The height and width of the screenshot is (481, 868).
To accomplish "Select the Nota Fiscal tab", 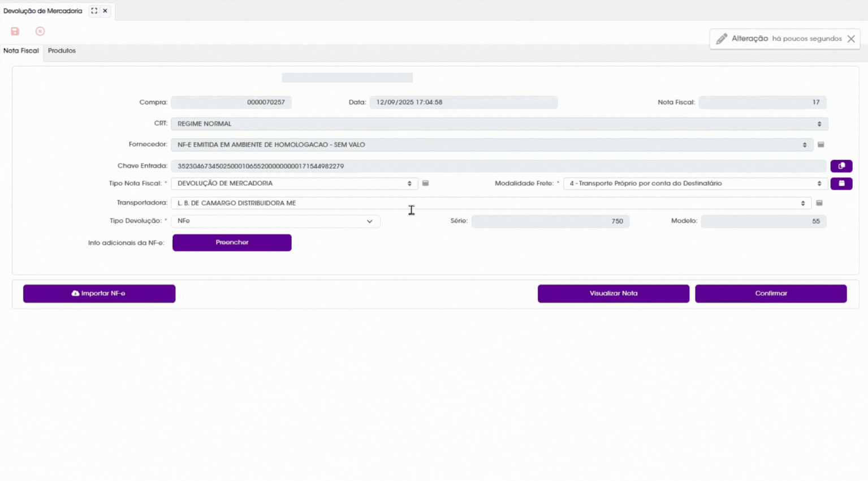I will [x=21, y=51].
